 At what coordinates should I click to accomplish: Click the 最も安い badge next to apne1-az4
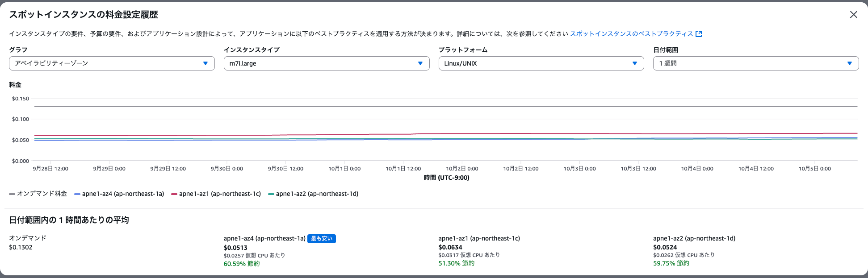click(x=322, y=239)
